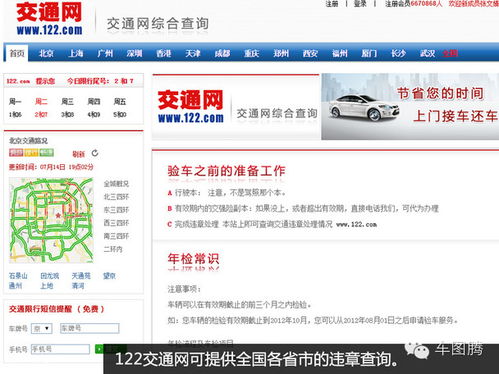Click 周五 in the restriction schedule
This screenshot has width=499, height=374.
click(x=120, y=102)
